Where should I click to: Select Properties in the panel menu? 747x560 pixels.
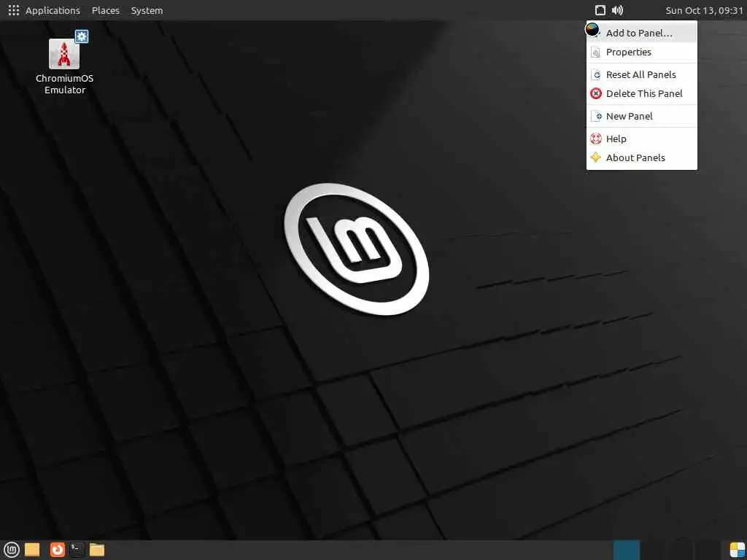pyautogui.click(x=642, y=52)
